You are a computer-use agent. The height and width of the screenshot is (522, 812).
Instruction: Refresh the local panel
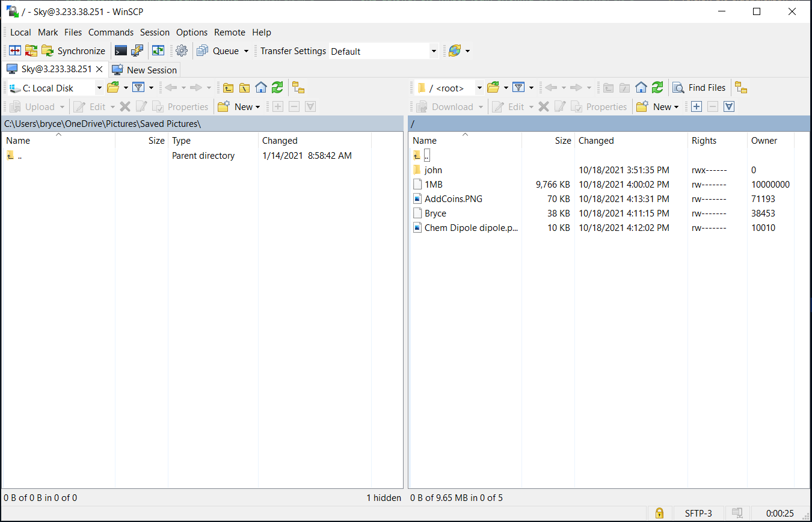pos(277,88)
